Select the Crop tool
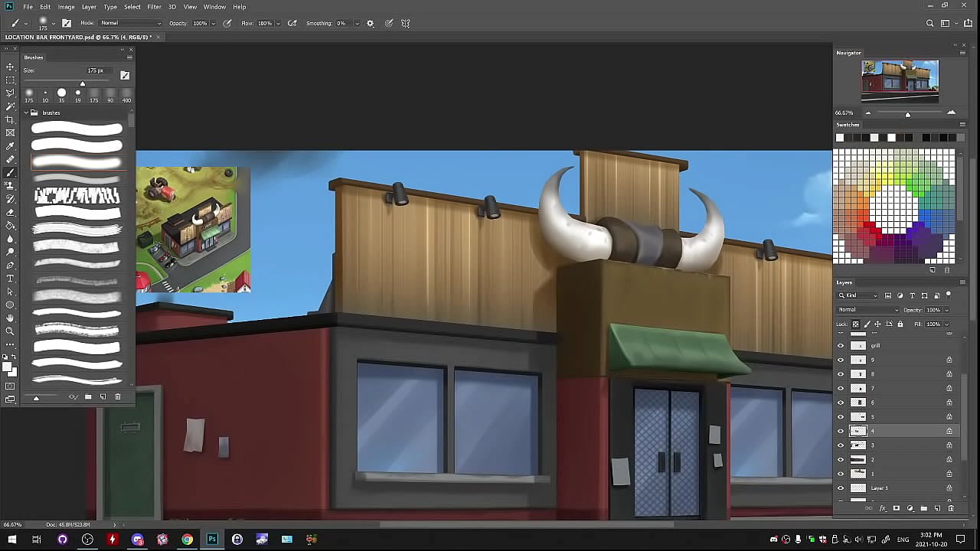980x551 pixels. click(10, 119)
